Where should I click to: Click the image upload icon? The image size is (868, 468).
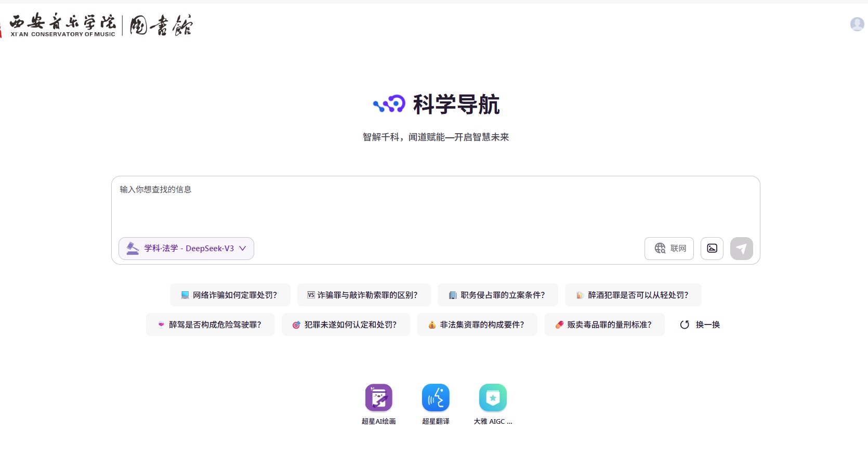click(712, 249)
